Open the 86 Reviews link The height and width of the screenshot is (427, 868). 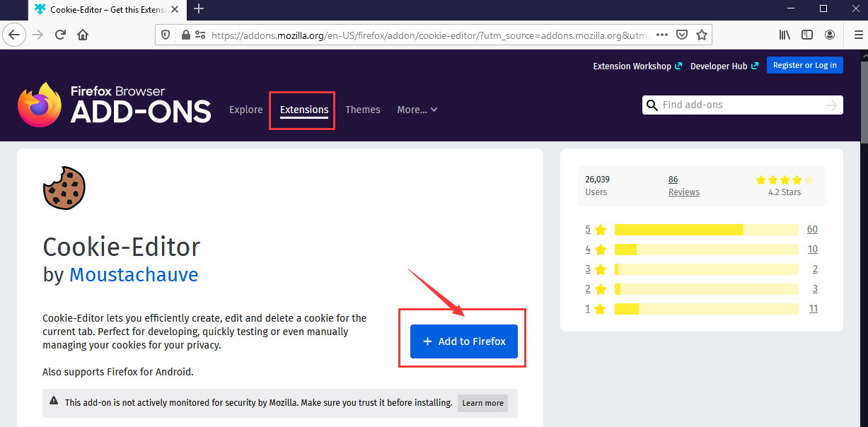[684, 186]
